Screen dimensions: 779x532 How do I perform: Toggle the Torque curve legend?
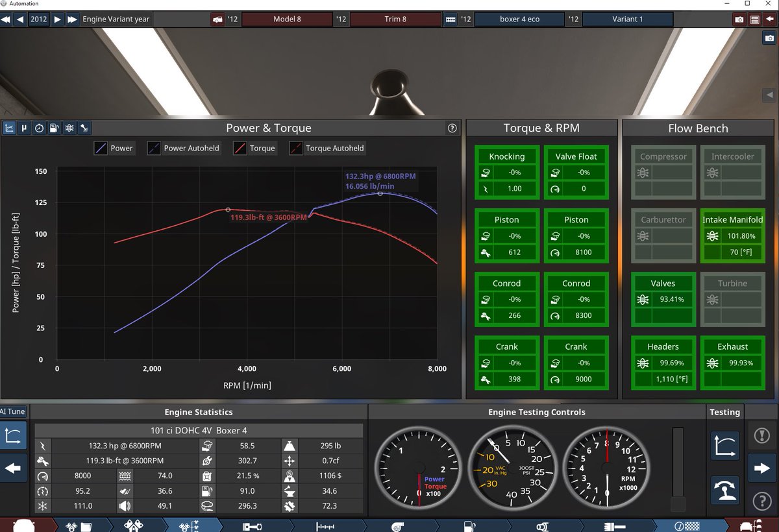click(255, 148)
